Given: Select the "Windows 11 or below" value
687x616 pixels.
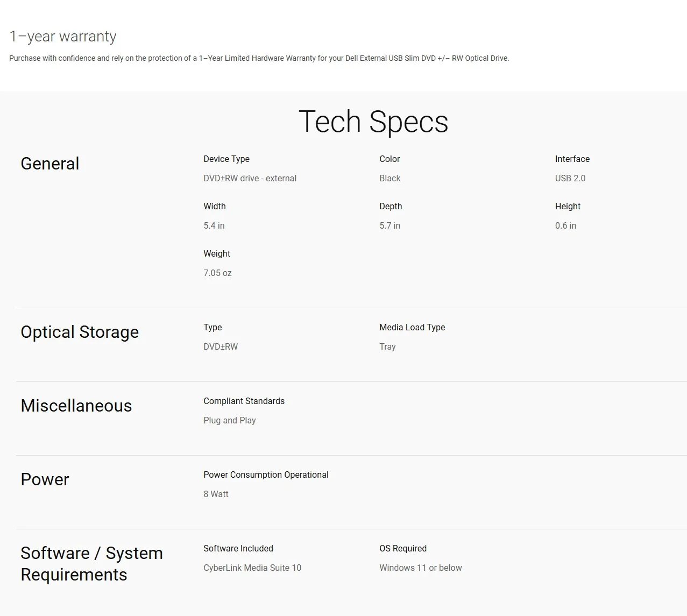Looking at the screenshot, I should [420, 568].
